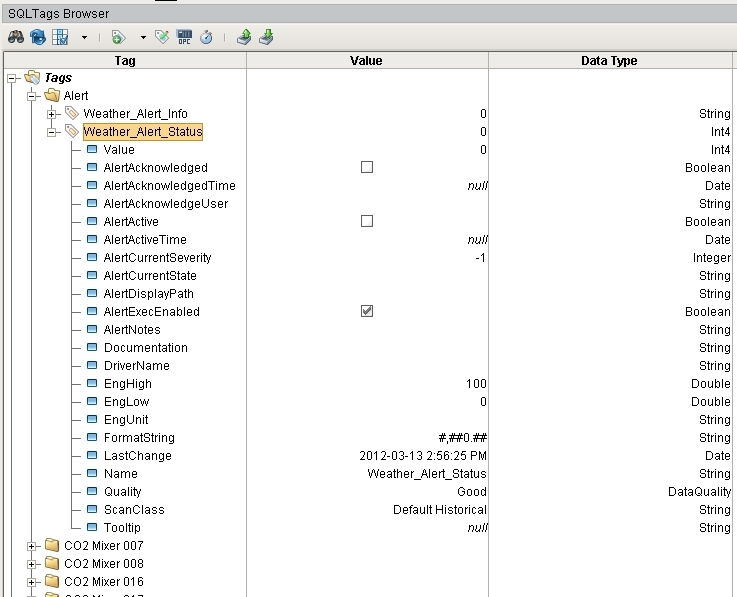Click the export tags down-arrow icon

266,37
